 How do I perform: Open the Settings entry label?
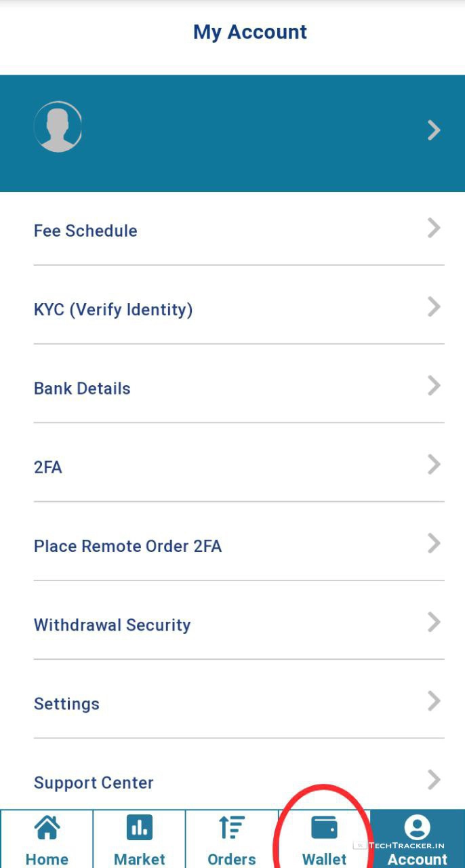tap(66, 704)
